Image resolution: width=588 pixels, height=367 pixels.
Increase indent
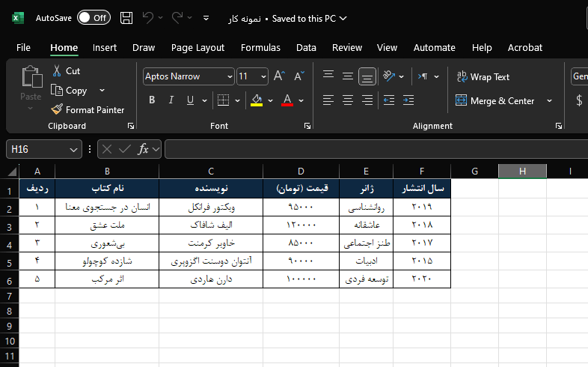tap(408, 100)
